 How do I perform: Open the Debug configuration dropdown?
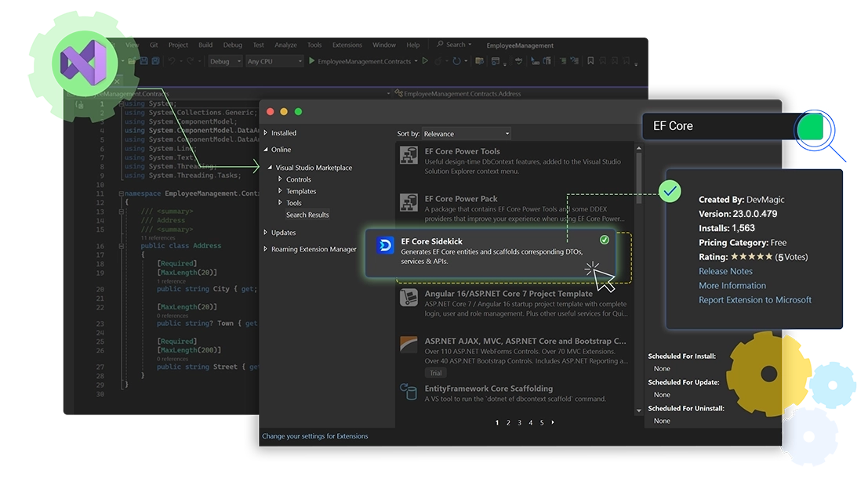click(x=225, y=61)
